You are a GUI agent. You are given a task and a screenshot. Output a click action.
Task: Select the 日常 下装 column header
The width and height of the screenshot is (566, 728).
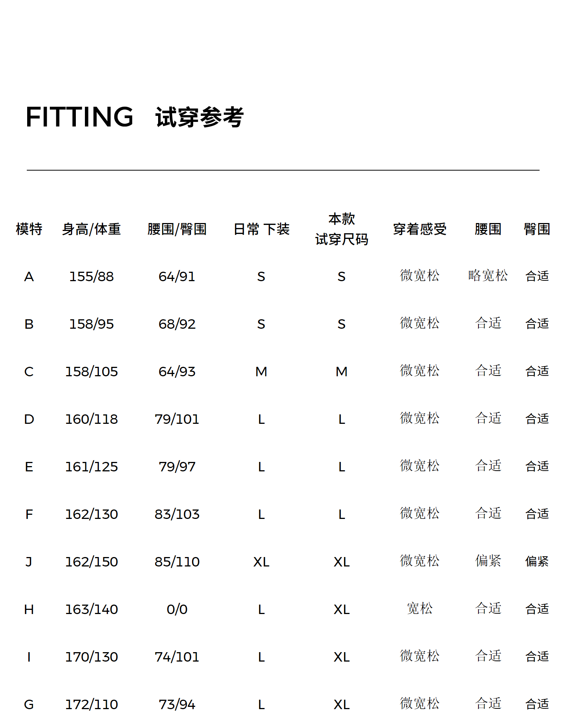point(261,229)
